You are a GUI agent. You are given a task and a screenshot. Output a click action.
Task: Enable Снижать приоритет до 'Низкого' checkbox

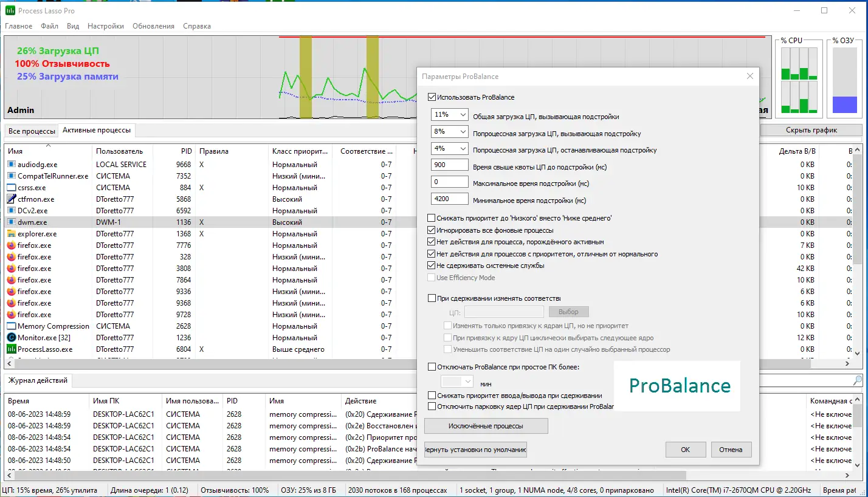click(x=432, y=218)
